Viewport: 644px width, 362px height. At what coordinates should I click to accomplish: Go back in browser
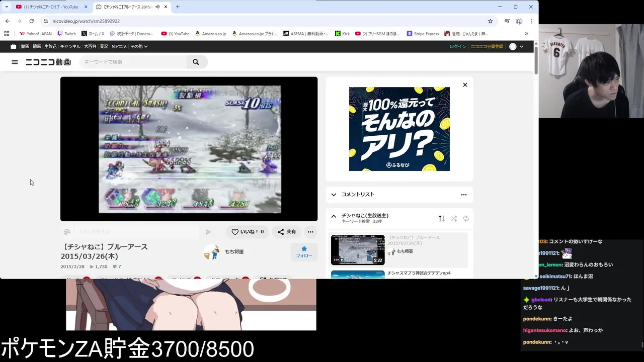pos(7,21)
